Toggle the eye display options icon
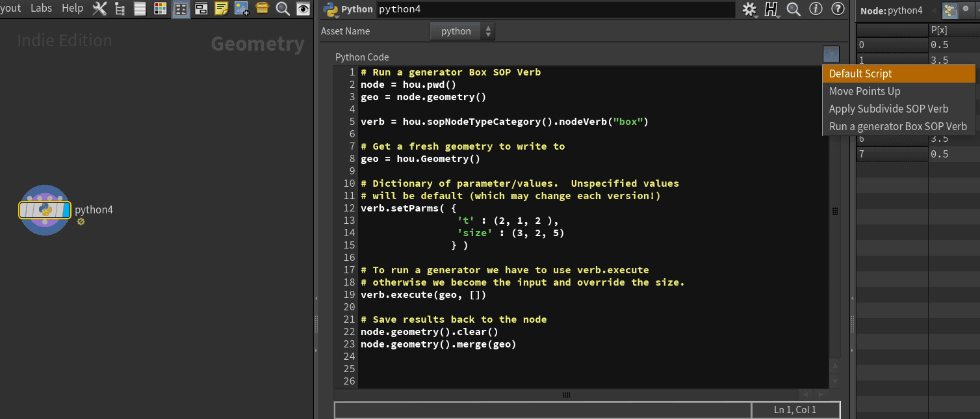This screenshot has height=419, width=980. [302, 8]
